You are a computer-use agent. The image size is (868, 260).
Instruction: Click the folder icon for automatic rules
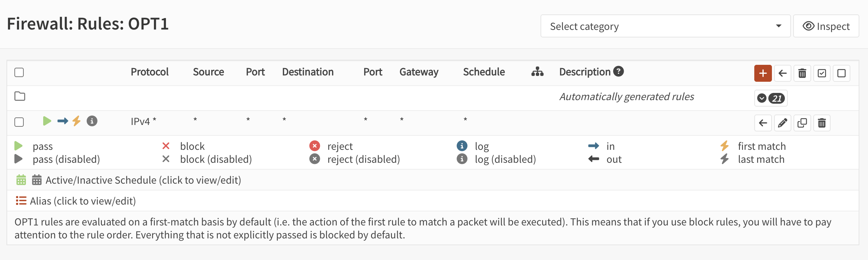(x=20, y=96)
